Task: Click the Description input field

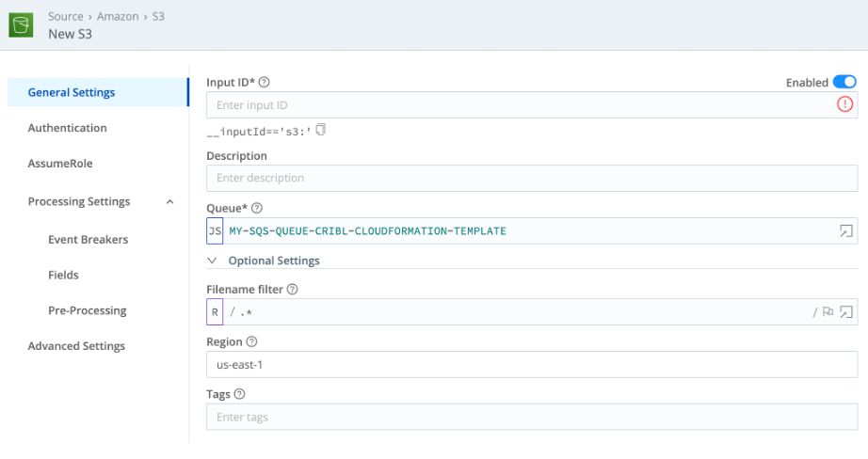Action: click(x=531, y=178)
